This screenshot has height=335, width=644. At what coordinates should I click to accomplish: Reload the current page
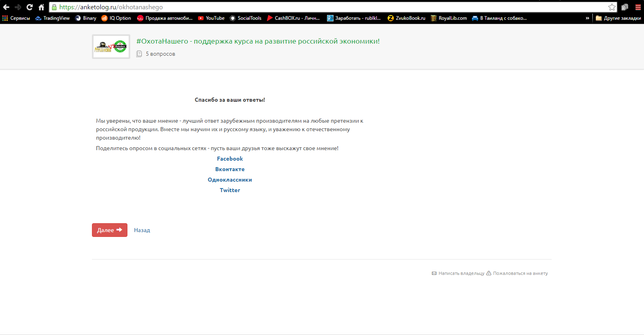coord(29,7)
